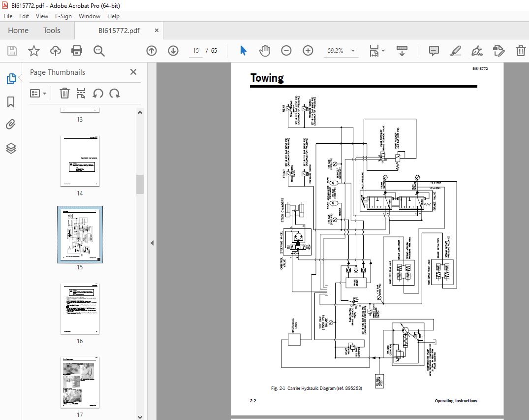Screen dimensions: 529x420
Task: Open the E-Sign menu
Action: point(63,16)
